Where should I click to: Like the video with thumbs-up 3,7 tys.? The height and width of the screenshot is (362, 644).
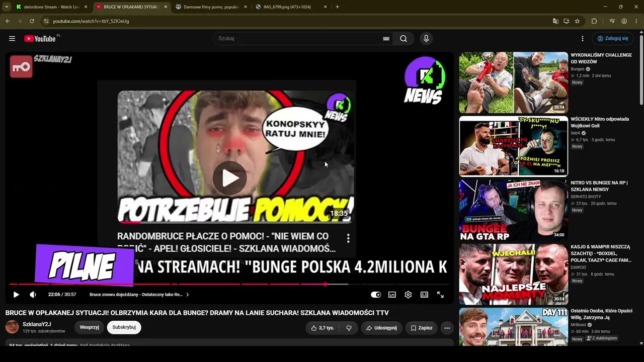pyautogui.click(x=322, y=328)
